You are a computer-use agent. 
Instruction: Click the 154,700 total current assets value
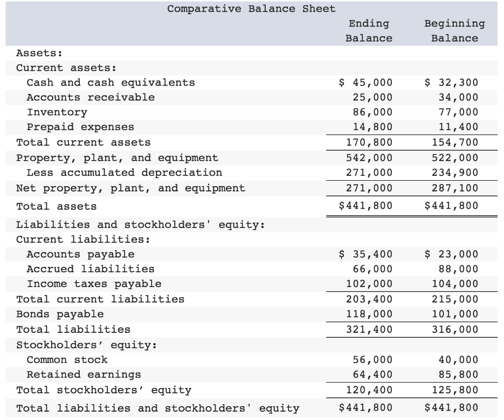[x=455, y=142]
